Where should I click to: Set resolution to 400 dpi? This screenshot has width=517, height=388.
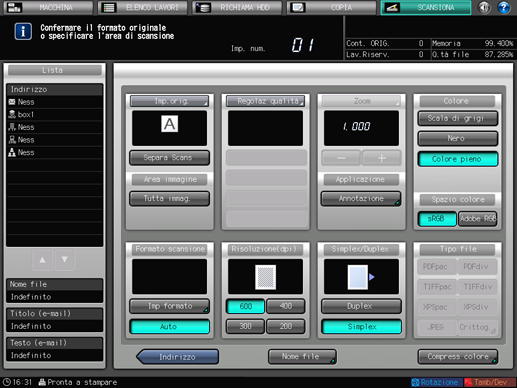coord(286,306)
